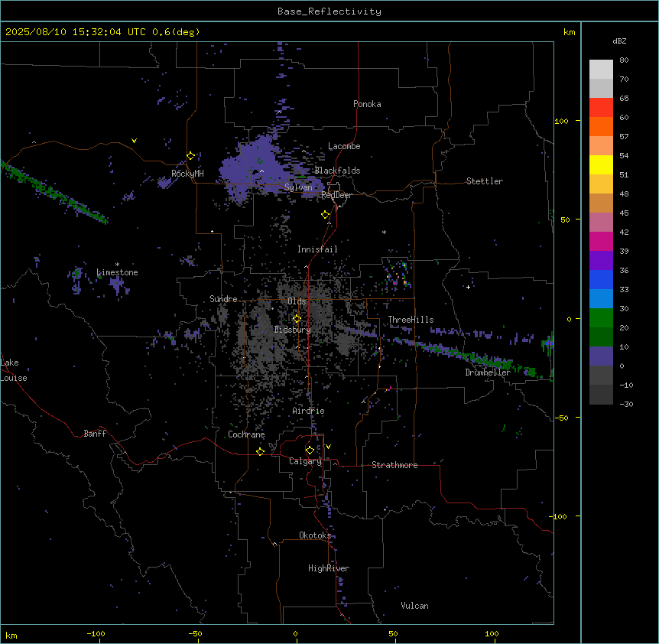The image size is (659, 644).
Task: Select the Innisfail label
Action: click(317, 249)
